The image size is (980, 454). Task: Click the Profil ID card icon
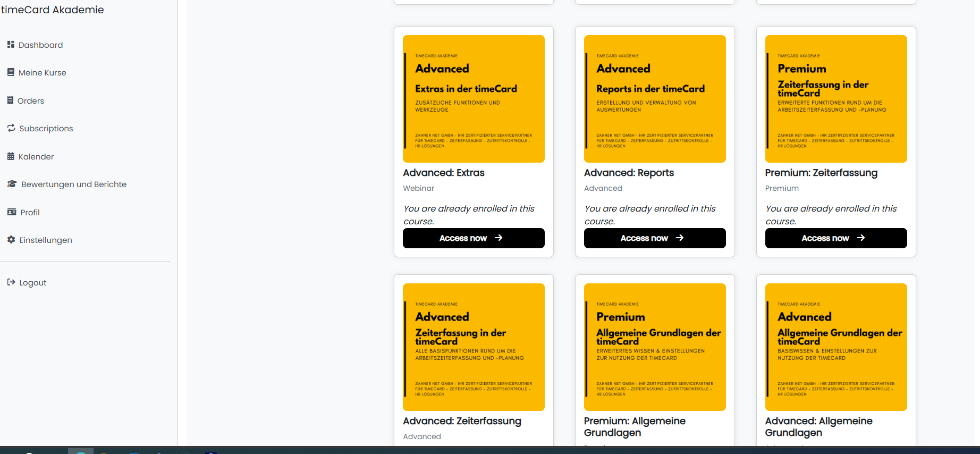(x=12, y=212)
